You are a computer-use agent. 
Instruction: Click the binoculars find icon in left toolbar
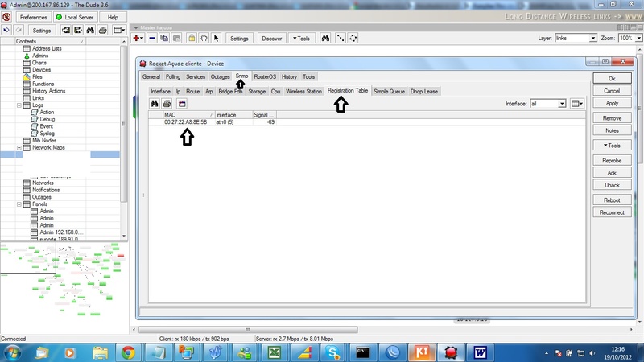[x=90, y=30]
